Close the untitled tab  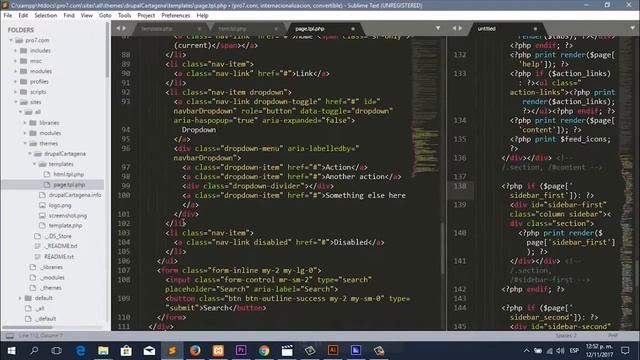coord(535,29)
